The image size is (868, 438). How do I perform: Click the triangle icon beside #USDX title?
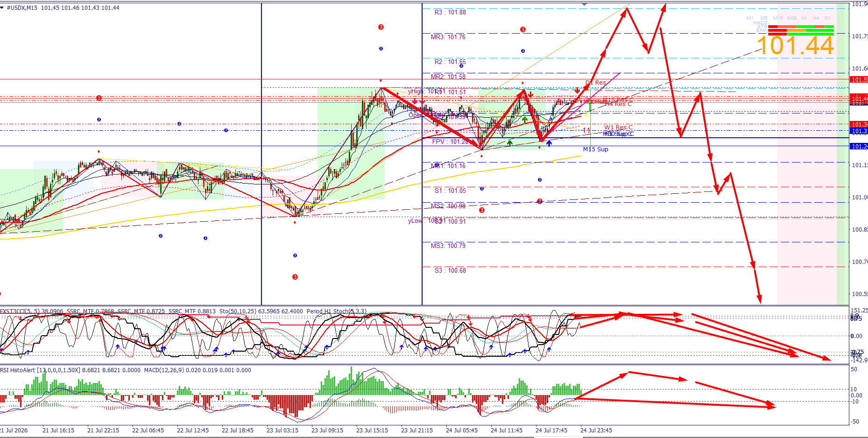coord(2,7)
